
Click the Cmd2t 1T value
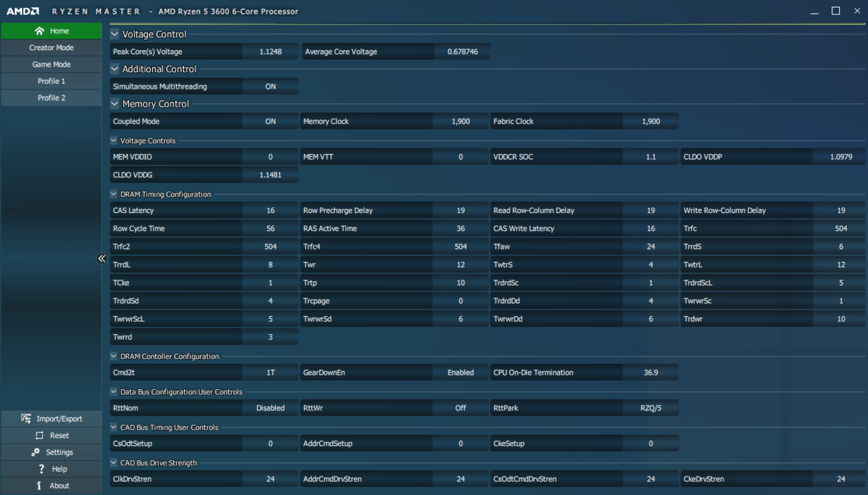[270, 373]
